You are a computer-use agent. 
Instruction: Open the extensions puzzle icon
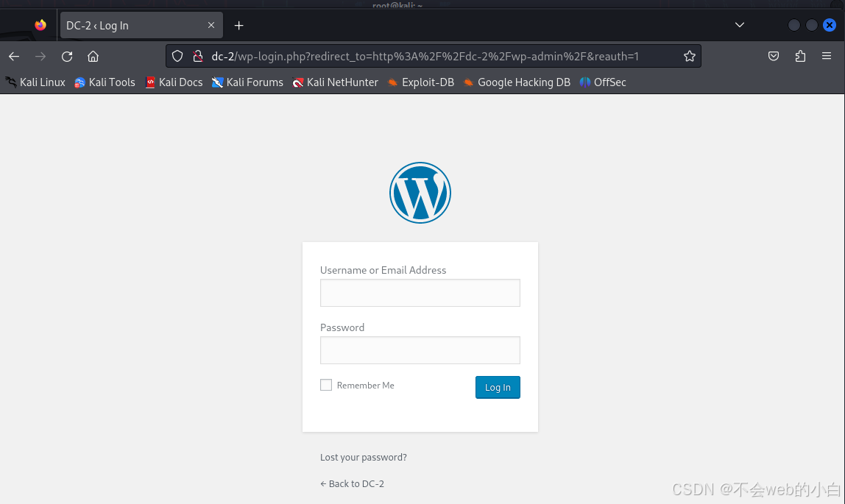click(800, 56)
